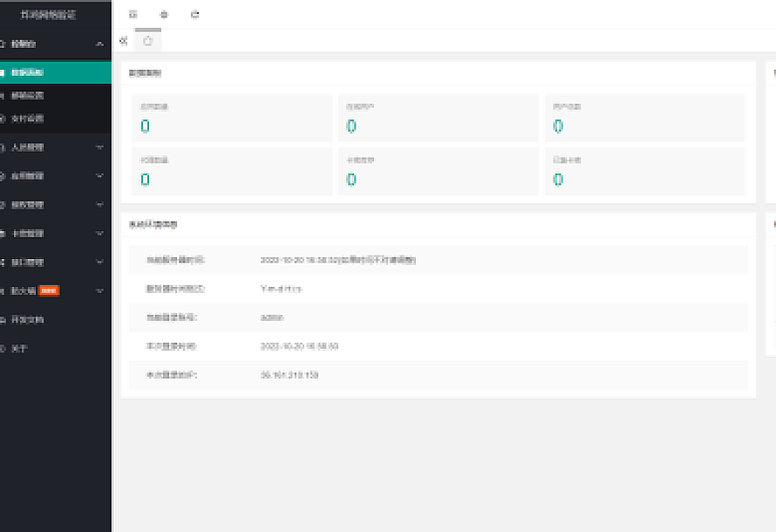
Task: Expand the 应用管理 menu chevron
Action: (99, 176)
